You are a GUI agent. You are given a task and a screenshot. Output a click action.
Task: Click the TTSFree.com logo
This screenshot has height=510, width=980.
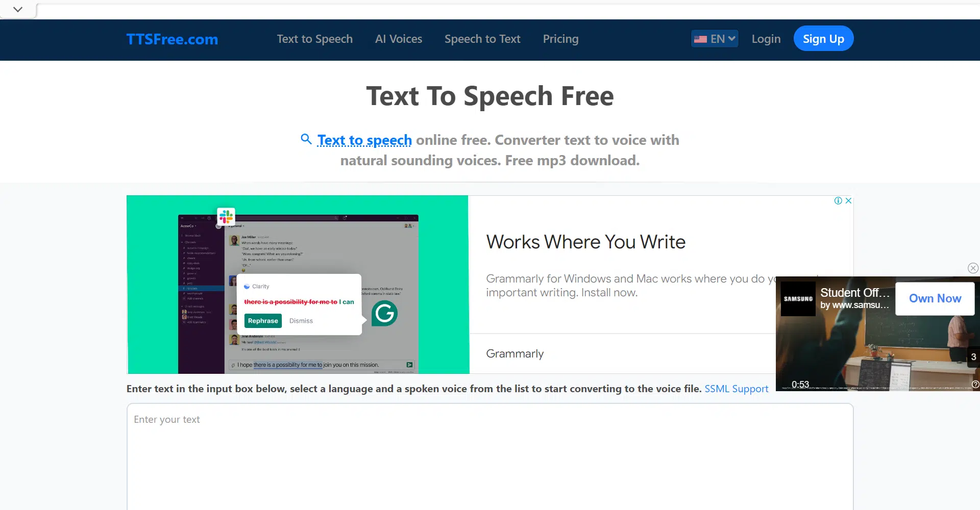click(172, 39)
